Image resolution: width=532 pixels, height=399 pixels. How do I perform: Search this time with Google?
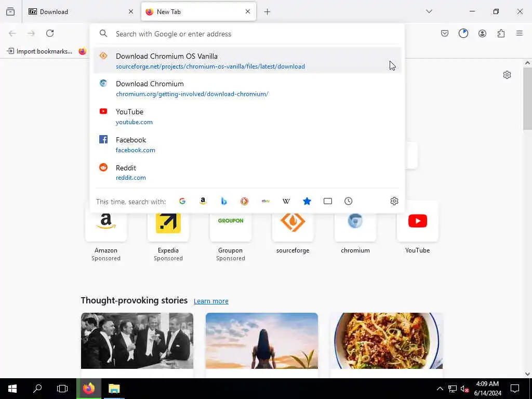coord(182,201)
